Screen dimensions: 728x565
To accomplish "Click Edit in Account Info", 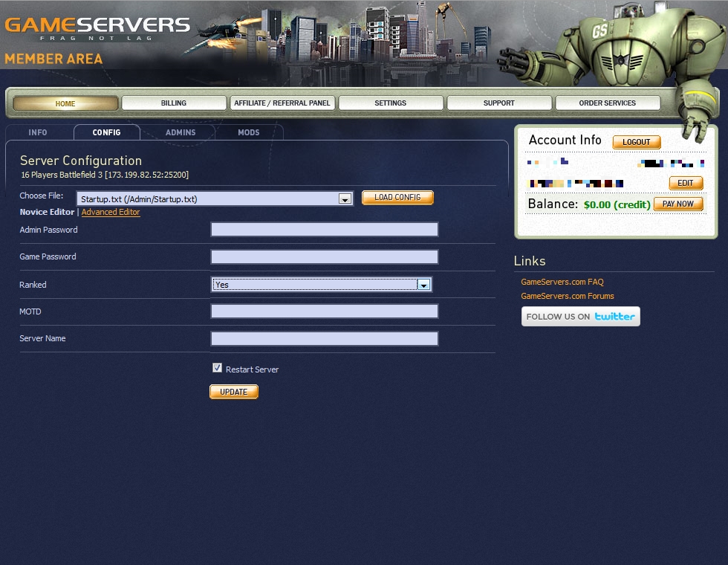I will [x=686, y=183].
